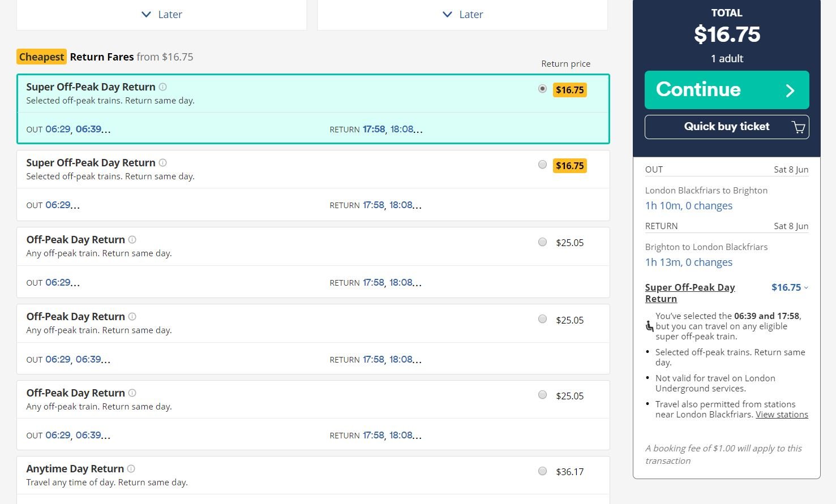Click 17:58 return time in selected fare
836x504 pixels.
click(x=374, y=130)
